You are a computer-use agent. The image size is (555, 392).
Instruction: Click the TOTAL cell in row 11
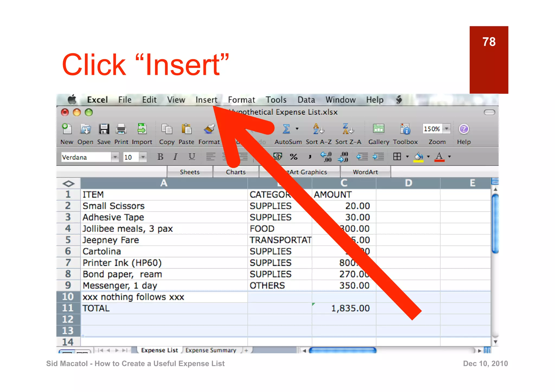coord(164,308)
